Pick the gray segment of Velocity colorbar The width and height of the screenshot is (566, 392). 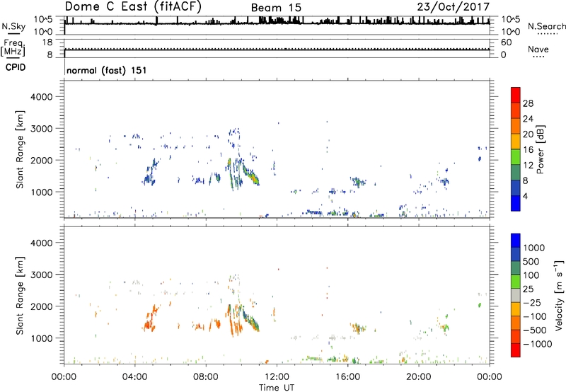click(x=516, y=296)
